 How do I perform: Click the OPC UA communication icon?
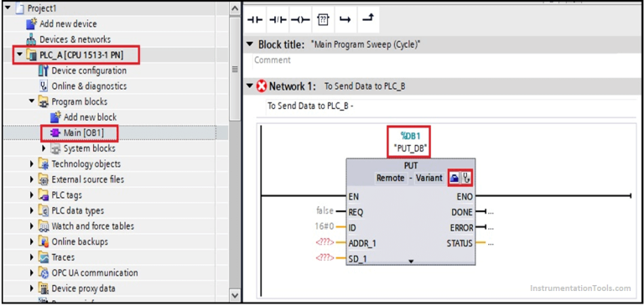[x=44, y=272]
